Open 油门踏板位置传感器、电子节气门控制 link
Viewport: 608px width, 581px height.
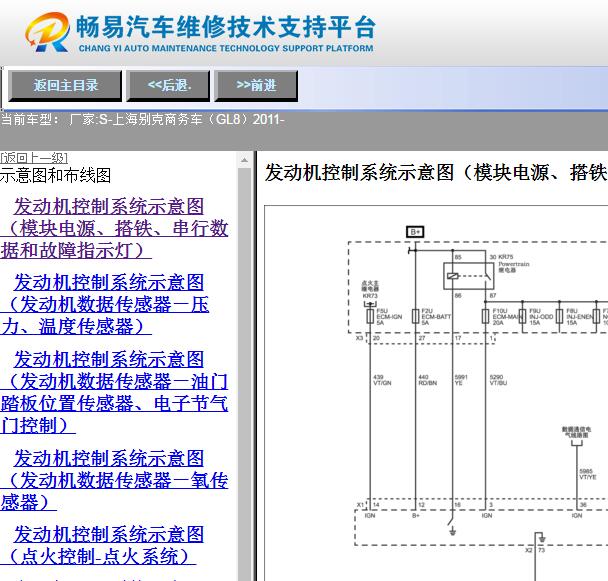[114, 392]
